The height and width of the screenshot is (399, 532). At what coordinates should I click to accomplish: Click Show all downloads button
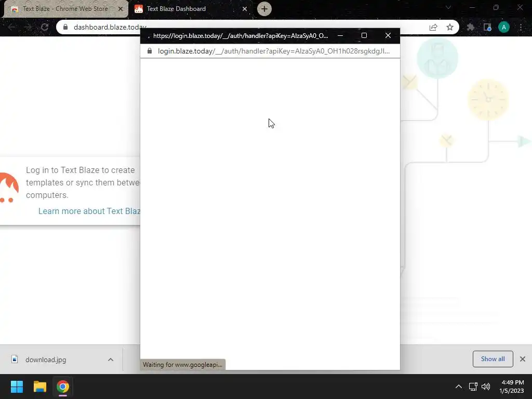(493, 359)
